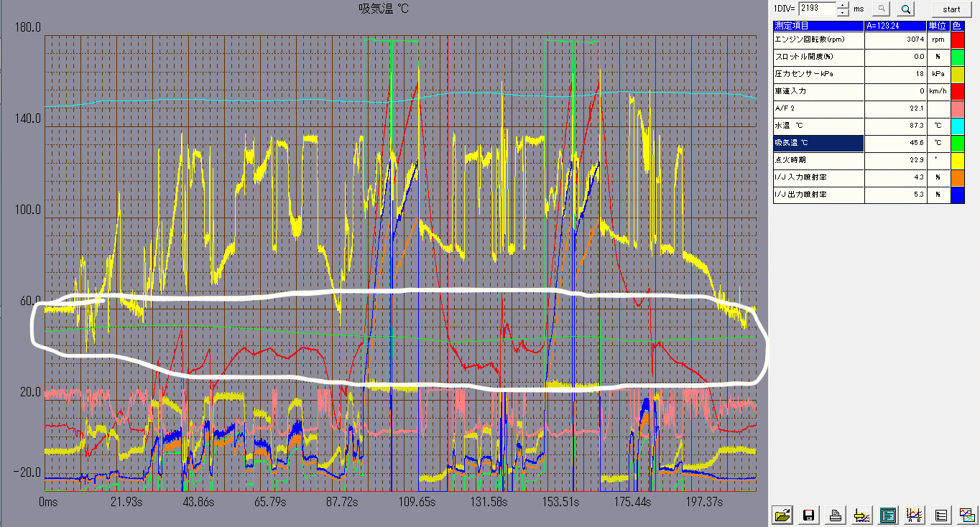Image resolution: width=980 pixels, height=527 pixels.
Task: Click the 1DIV time value field
Action: (817, 9)
